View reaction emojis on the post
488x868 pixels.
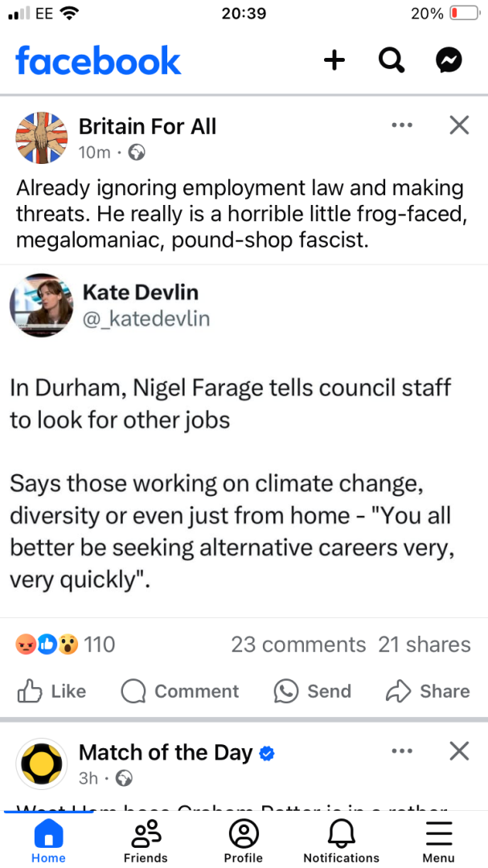point(47,645)
